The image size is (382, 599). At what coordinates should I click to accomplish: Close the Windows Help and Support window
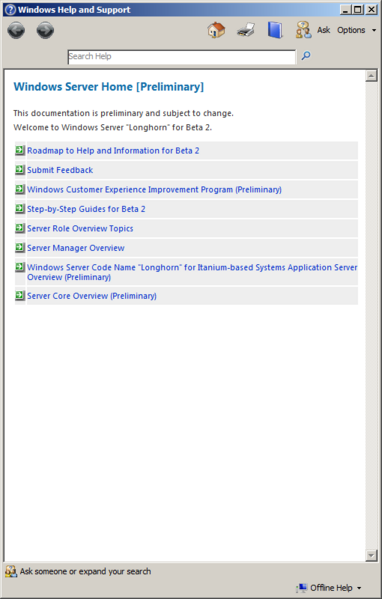pyautogui.click(x=371, y=10)
